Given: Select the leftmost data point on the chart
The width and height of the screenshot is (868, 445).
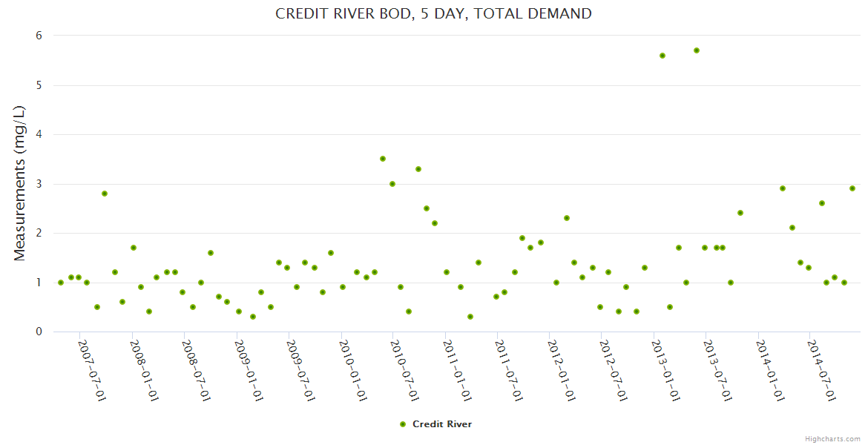Looking at the screenshot, I should pos(61,283).
